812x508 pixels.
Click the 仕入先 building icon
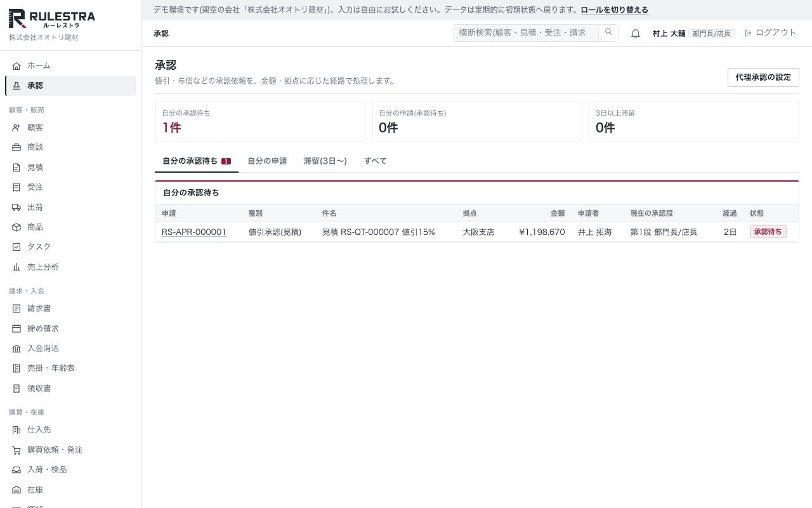point(16,430)
